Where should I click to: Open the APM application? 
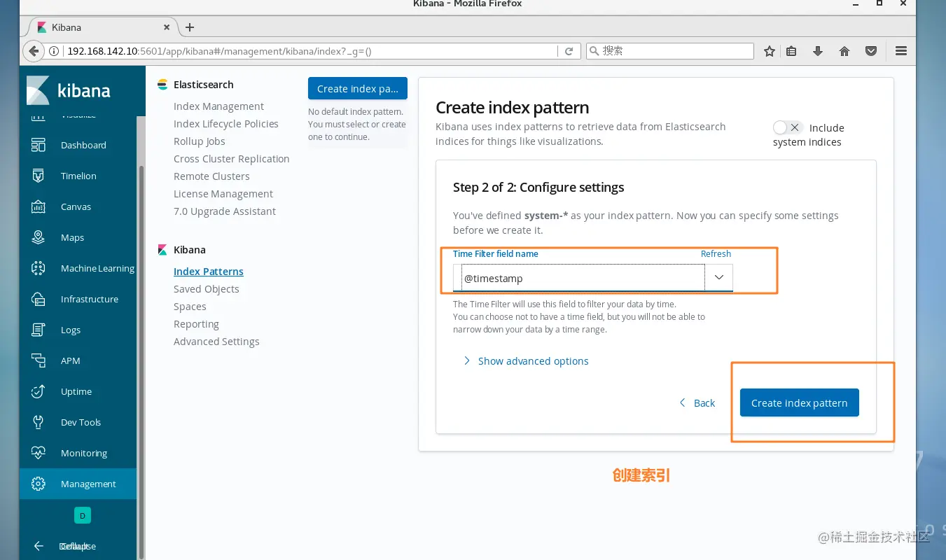click(x=70, y=360)
